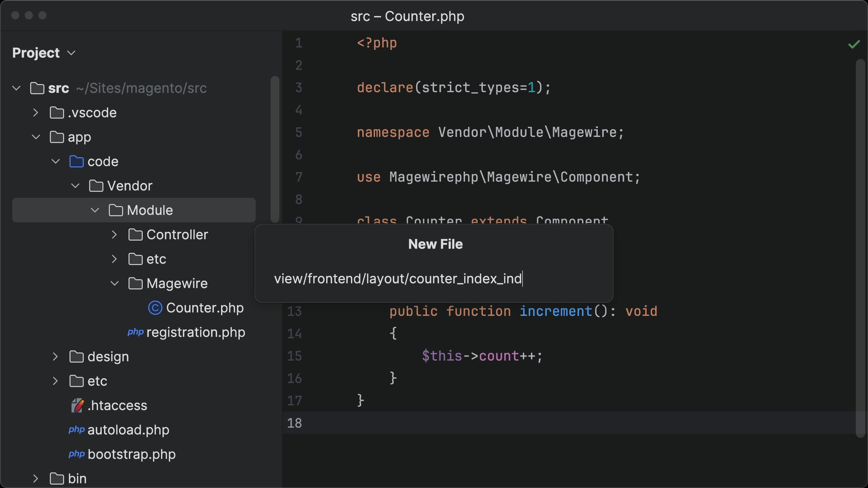Expand the Controller folder chevron

pos(114,235)
